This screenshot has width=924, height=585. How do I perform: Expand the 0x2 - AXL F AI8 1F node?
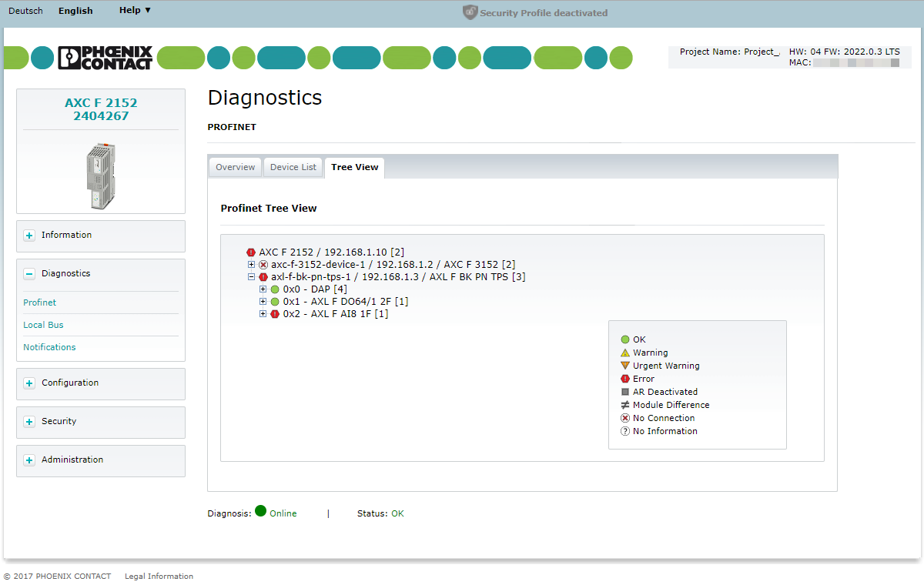pos(263,314)
